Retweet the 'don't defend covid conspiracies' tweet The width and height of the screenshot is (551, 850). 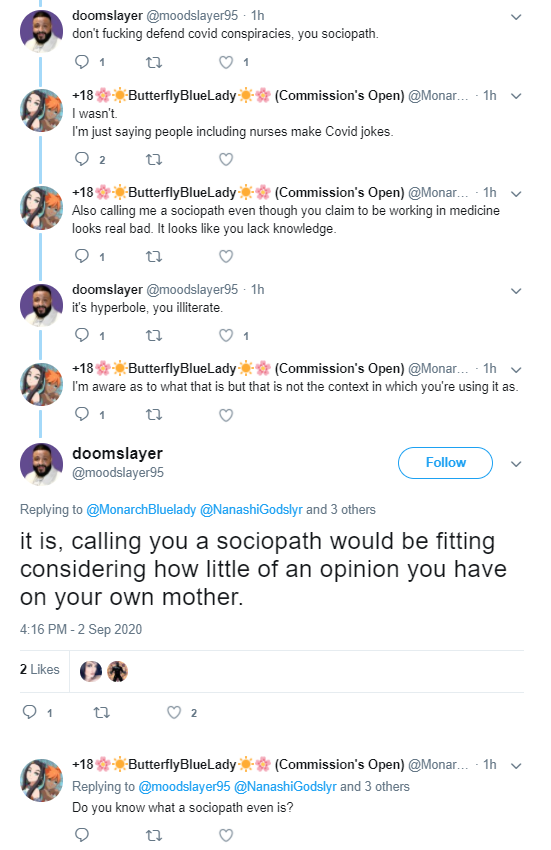point(154,62)
